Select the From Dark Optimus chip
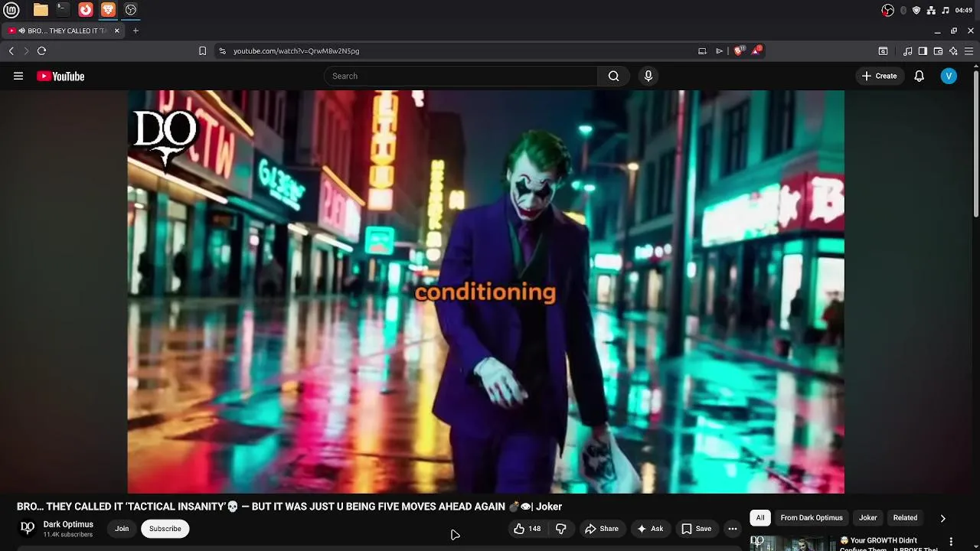This screenshot has height=551, width=980. 812,518
